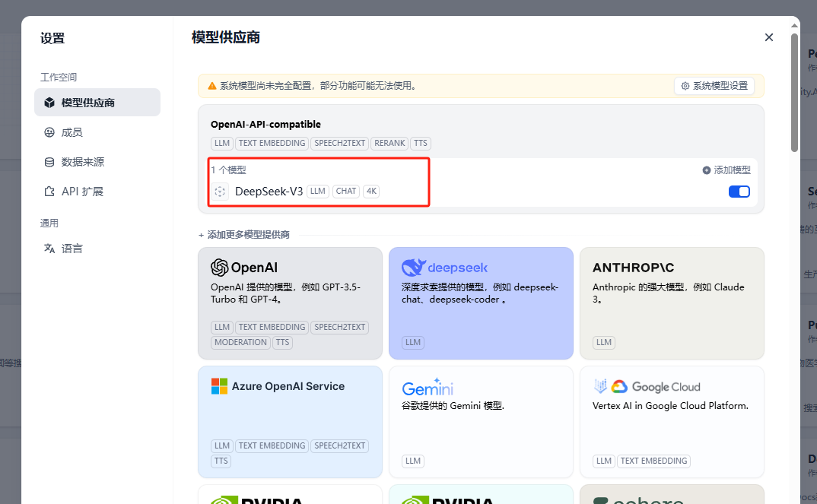This screenshot has width=817, height=504.
Task: Select the Anthropic provider card
Action: [x=672, y=303]
